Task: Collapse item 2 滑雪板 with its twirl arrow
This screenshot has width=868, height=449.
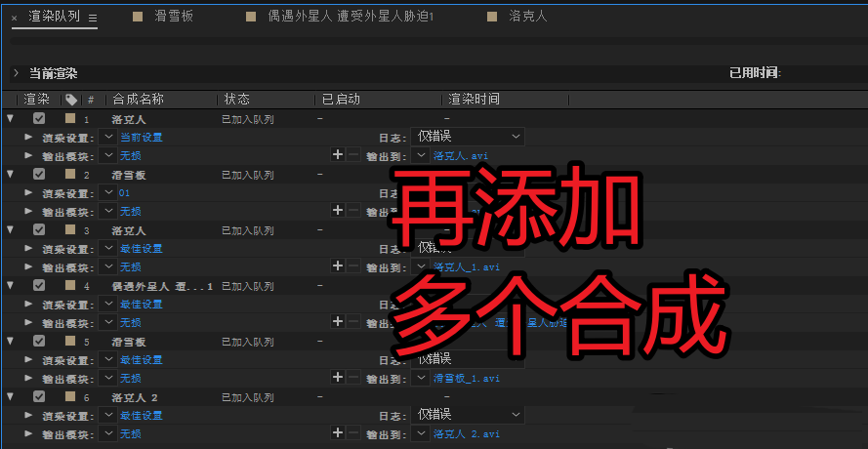Action: [x=10, y=175]
